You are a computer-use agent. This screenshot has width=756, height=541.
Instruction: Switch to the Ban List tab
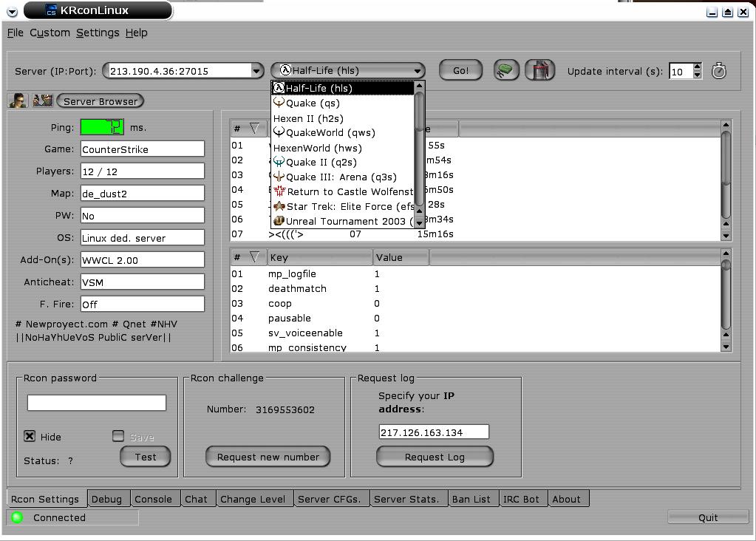click(471, 499)
